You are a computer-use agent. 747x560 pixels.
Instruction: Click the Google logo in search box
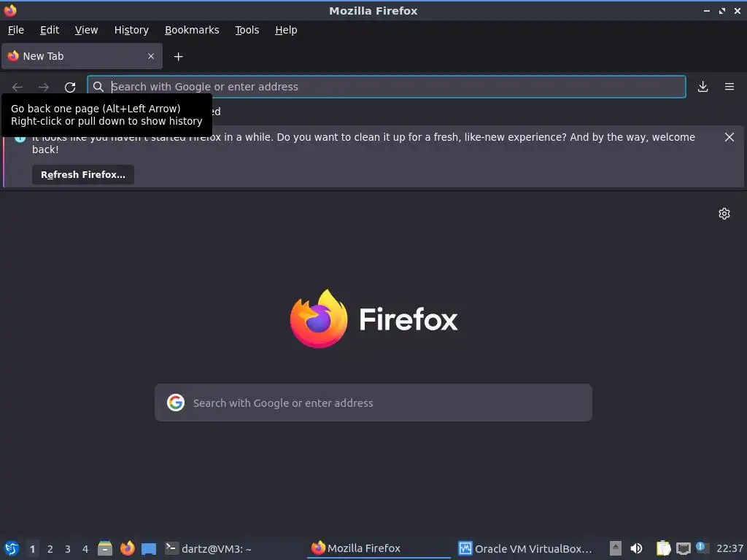coord(176,402)
